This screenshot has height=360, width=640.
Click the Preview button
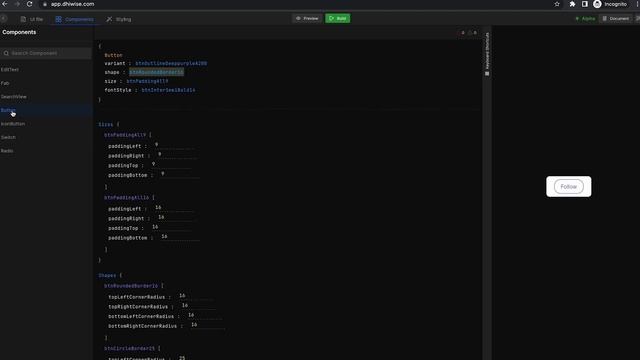(x=307, y=18)
